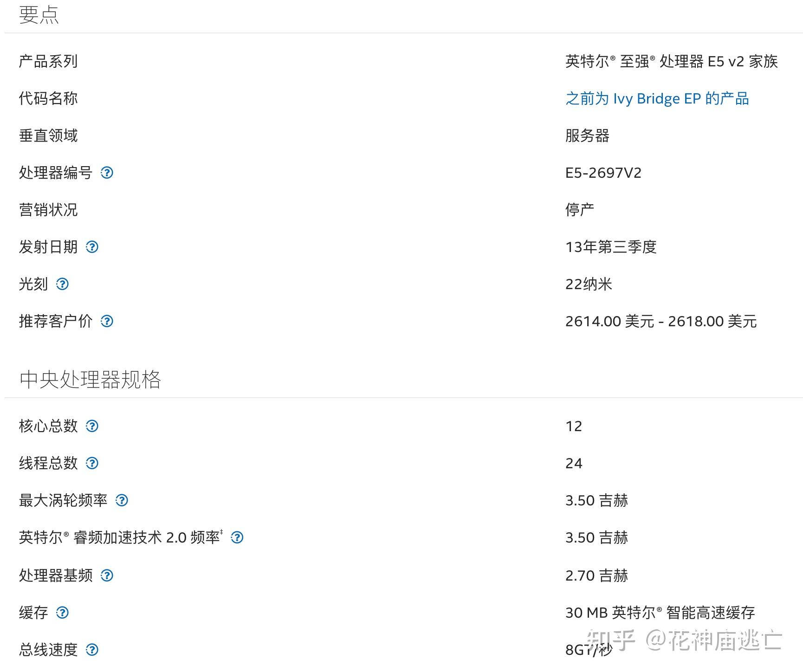The height and width of the screenshot is (672, 803).
Task: Show help info for 推荐客户价
Action: [107, 321]
